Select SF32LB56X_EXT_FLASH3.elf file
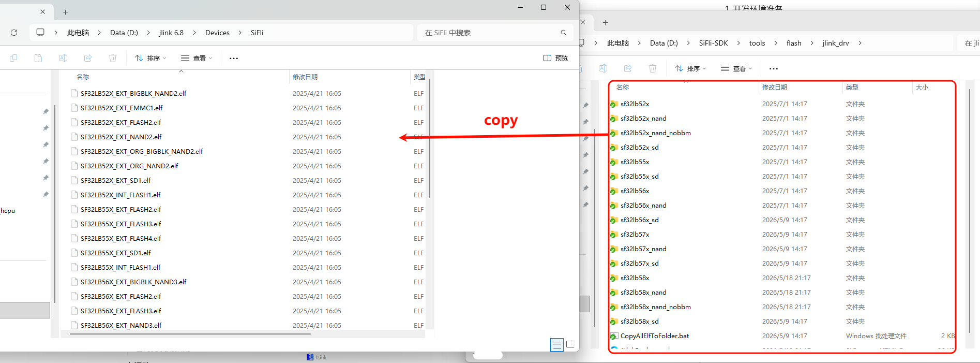 pyautogui.click(x=120, y=311)
